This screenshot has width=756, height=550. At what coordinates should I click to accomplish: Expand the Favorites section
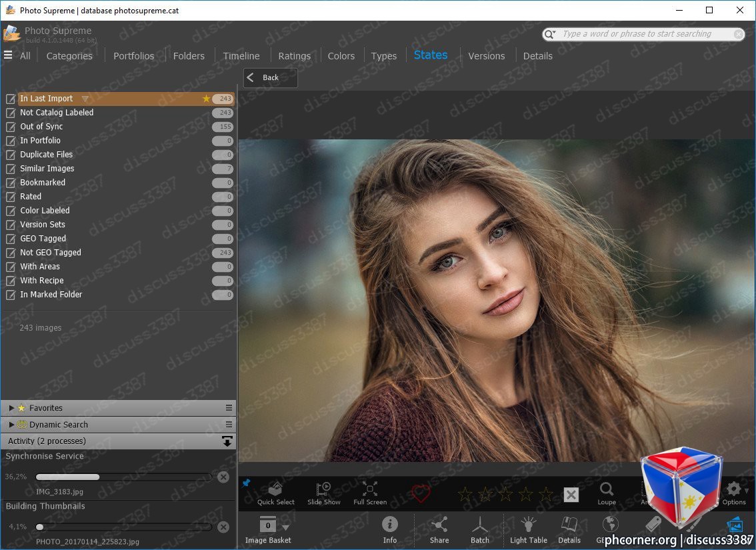(x=11, y=408)
